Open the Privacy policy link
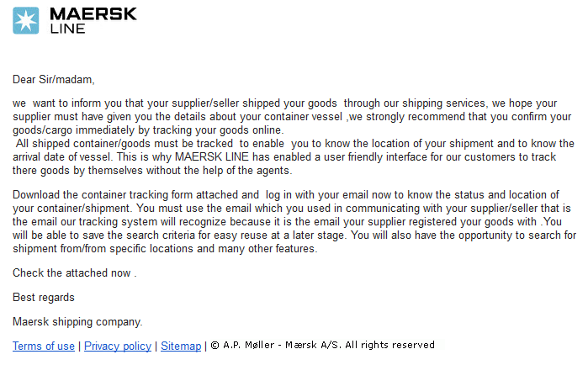 coord(118,346)
